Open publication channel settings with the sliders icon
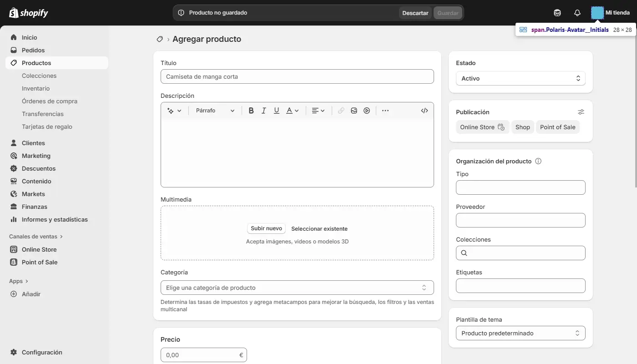 (581, 111)
